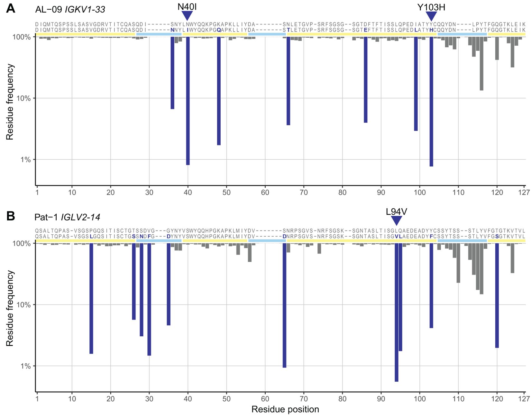
Task: Click the 10% tick label in panel A
Action: click(23, 98)
